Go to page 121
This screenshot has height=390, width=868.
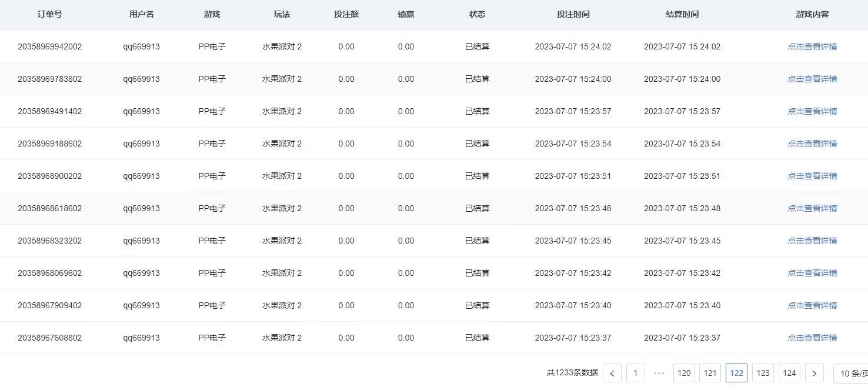[710, 373]
